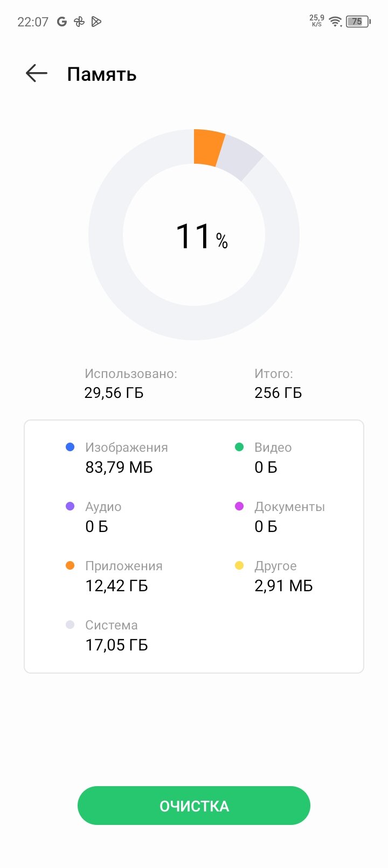
Task: Open the Документы category
Action: [280, 517]
